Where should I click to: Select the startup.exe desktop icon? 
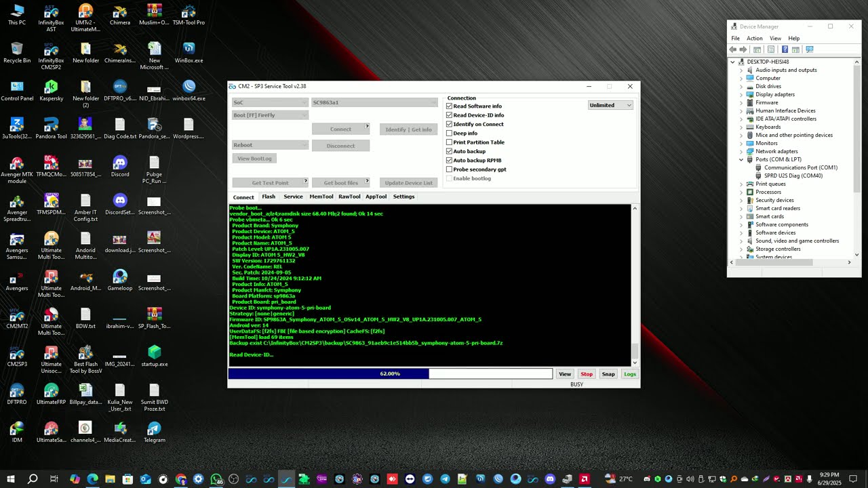point(154,357)
